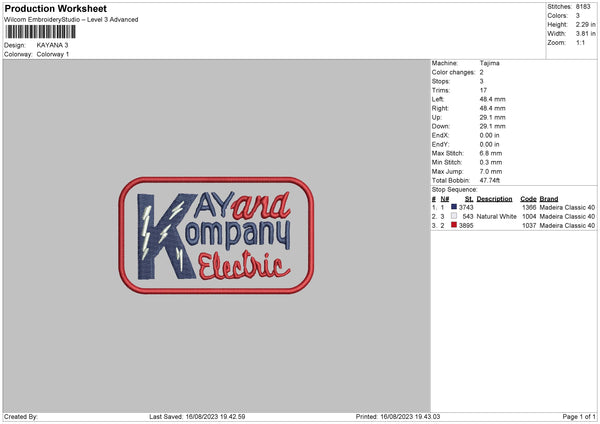The image size is (600, 424).
Task: Click the Code column header
Action: click(528, 199)
